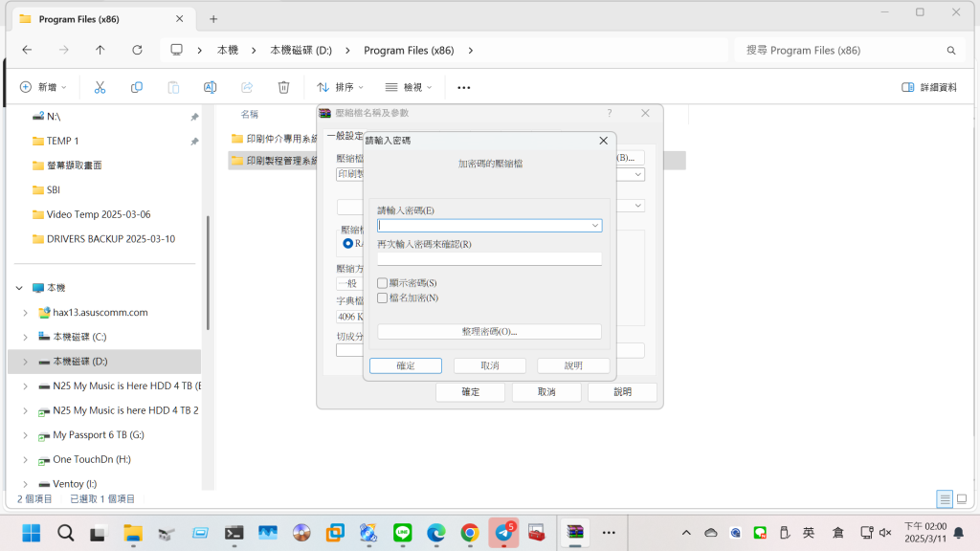Click the 再次輸入密碼來確認 confirmation field
This screenshot has height=551, width=980.
point(489,258)
